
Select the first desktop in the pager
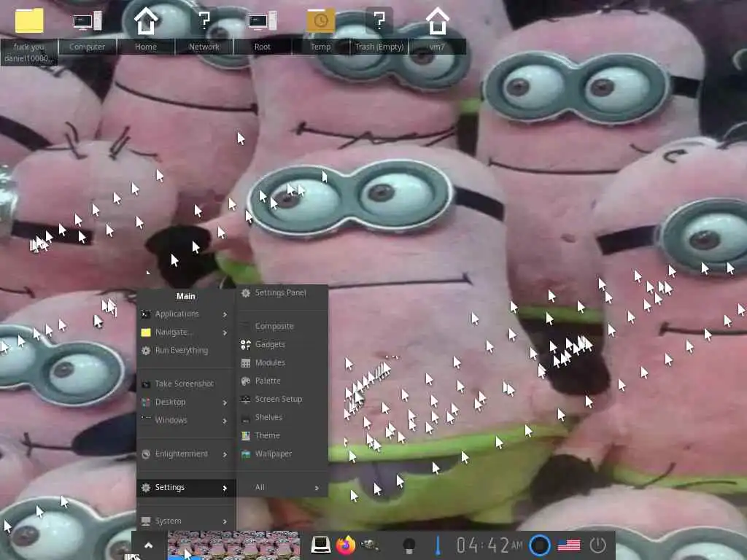coord(185,545)
